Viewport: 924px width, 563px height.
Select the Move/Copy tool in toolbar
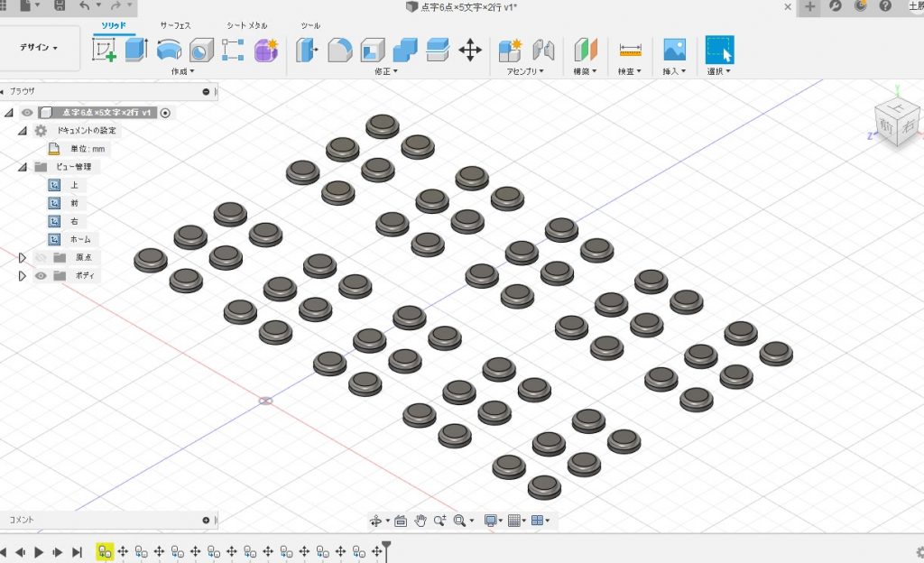[x=470, y=50]
